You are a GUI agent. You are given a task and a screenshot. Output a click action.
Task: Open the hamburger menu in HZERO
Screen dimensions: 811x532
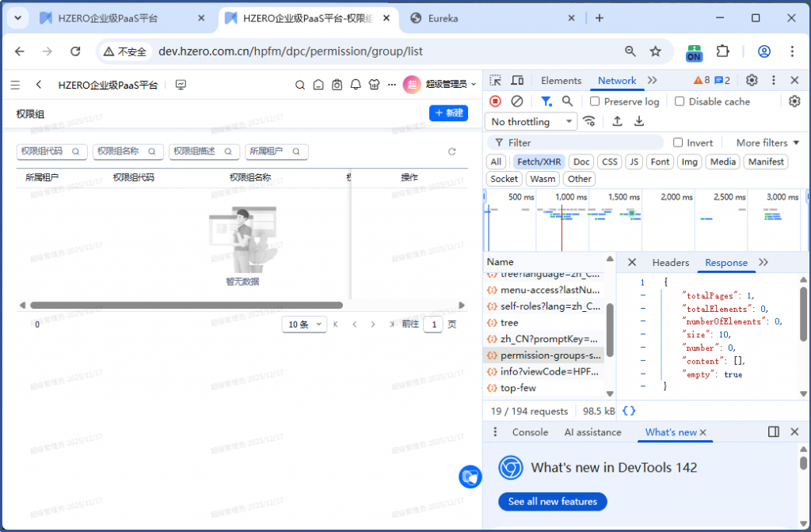pyautogui.click(x=15, y=85)
